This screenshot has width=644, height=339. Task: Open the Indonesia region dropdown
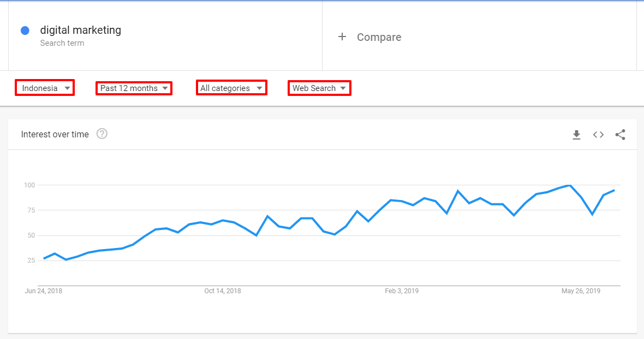pos(45,88)
